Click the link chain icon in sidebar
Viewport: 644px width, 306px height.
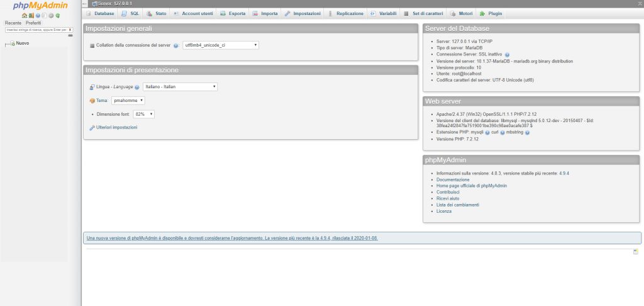pos(70,35)
